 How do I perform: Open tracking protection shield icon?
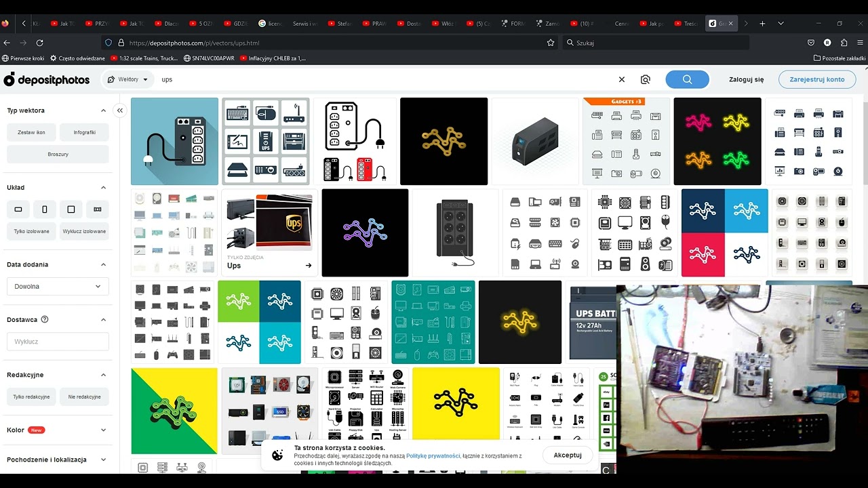(108, 43)
